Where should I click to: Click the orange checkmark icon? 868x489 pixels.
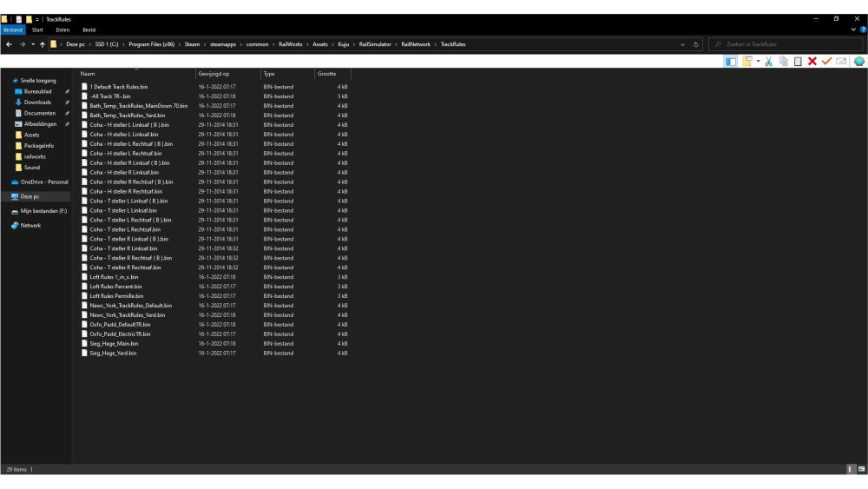click(826, 61)
